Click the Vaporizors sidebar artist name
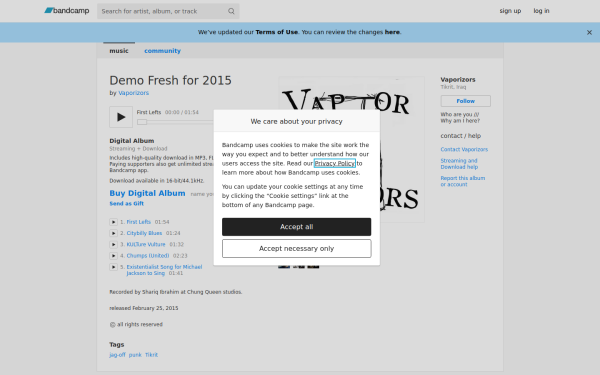The width and height of the screenshot is (600, 375). click(x=458, y=80)
